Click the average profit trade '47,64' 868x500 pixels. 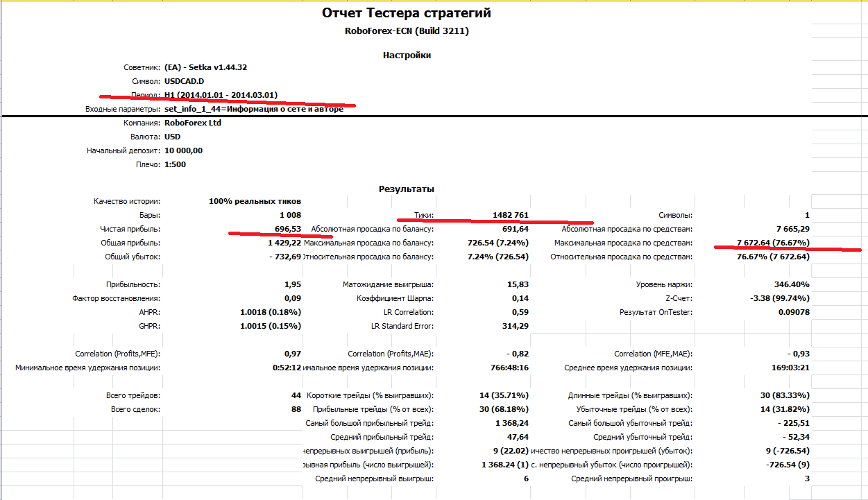(518, 437)
